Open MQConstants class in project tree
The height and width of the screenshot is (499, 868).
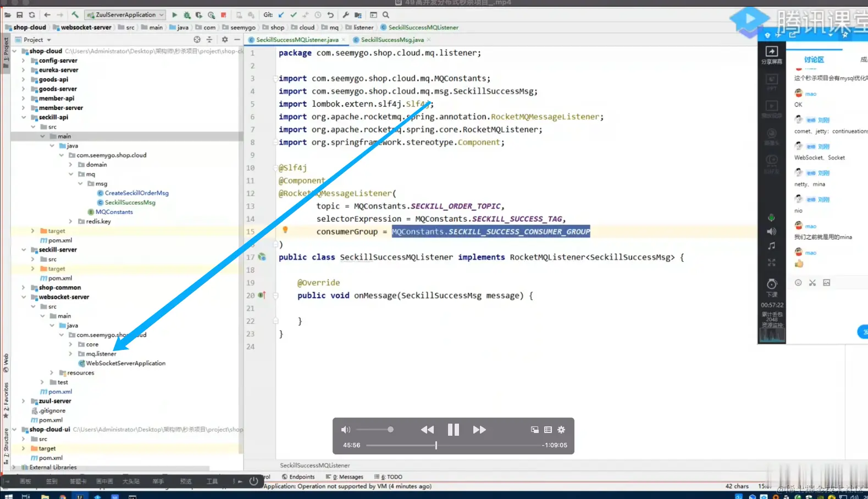coord(114,212)
